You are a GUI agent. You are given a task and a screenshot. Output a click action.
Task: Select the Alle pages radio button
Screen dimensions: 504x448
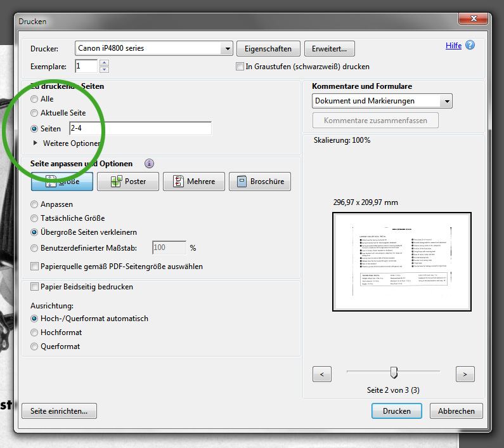[35, 99]
